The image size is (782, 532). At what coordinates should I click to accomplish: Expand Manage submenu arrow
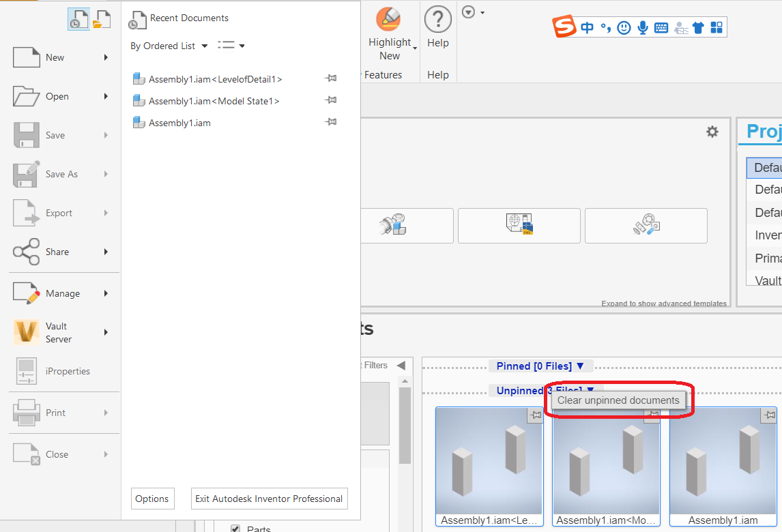(x=106, y=293)
